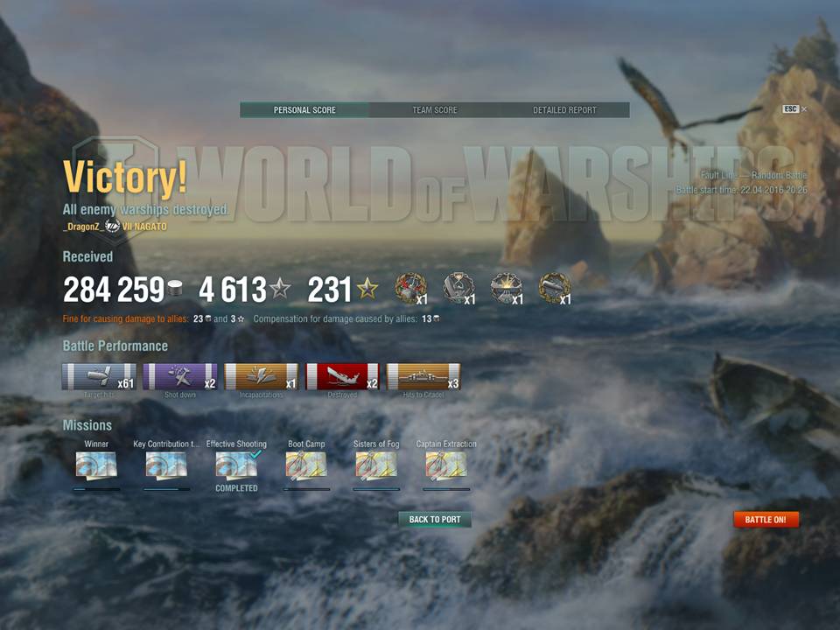Click the "All enemy warships destroyed." text
Viewport: 840px width, 630px height.
[146, 209]
